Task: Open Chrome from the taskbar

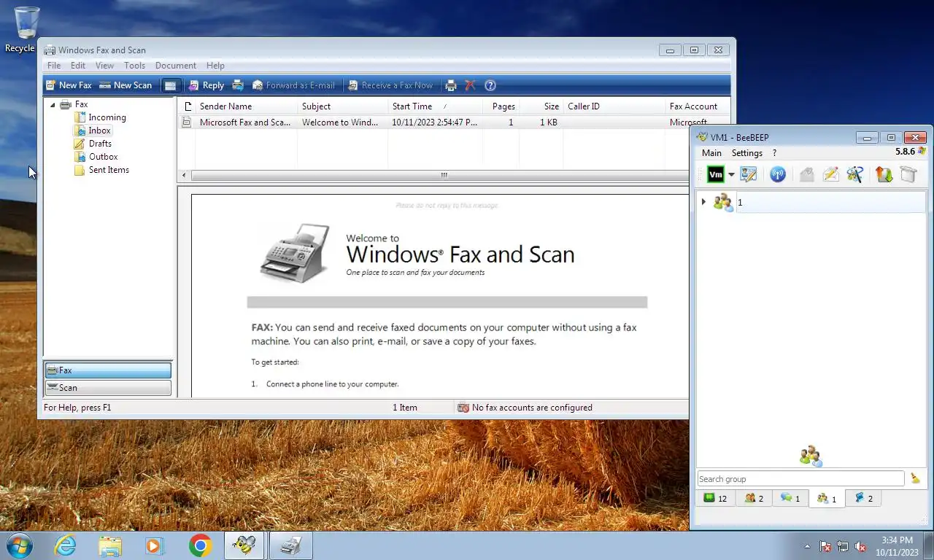Action: [x=200, y=545]
